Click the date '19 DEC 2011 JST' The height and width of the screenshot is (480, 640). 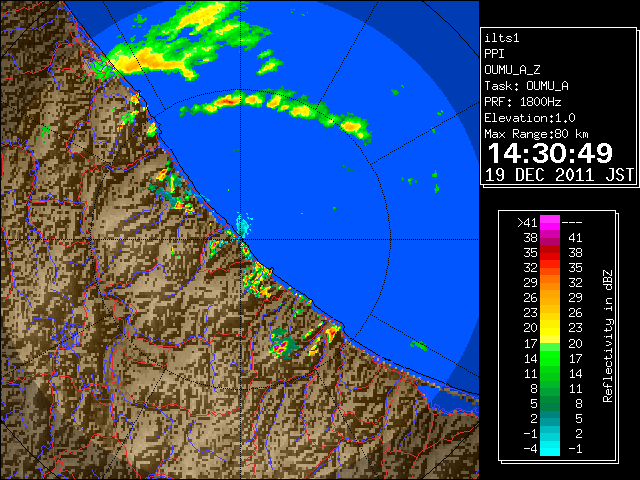point(559,175)
